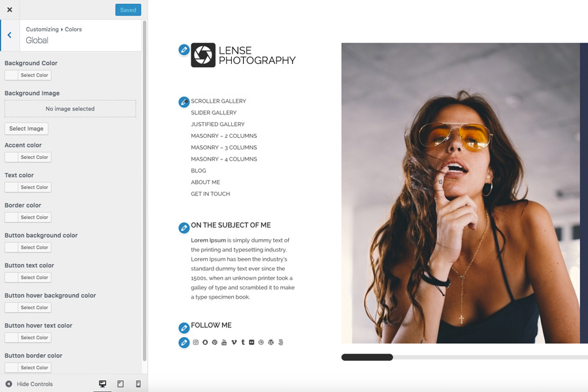Click the Pinterest social icon
The height and width of the screenshot is (392, 588).
[x=214, y=342]
